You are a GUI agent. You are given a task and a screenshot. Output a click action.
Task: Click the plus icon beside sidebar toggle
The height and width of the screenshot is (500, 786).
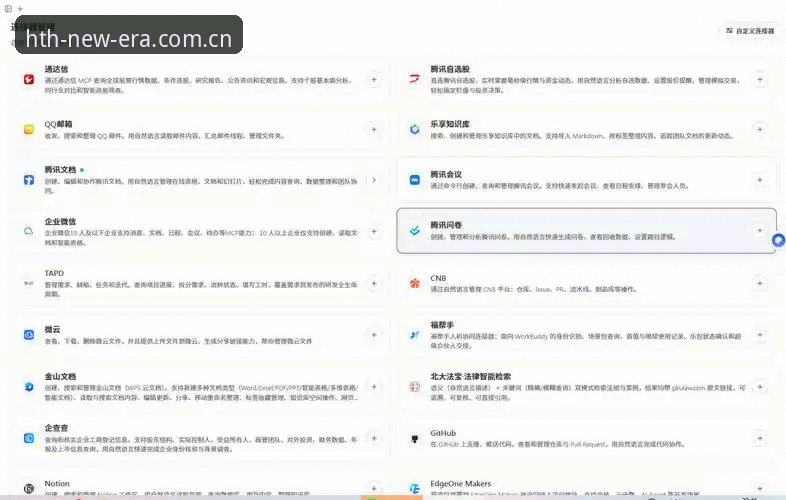point(20,9)
